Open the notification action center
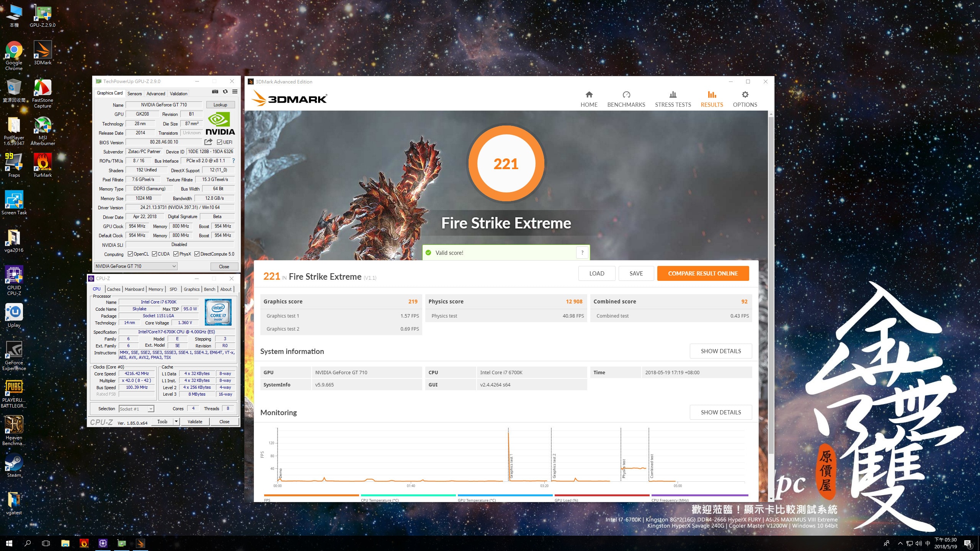This screenshot has height=551, width=980. point(967,543)
